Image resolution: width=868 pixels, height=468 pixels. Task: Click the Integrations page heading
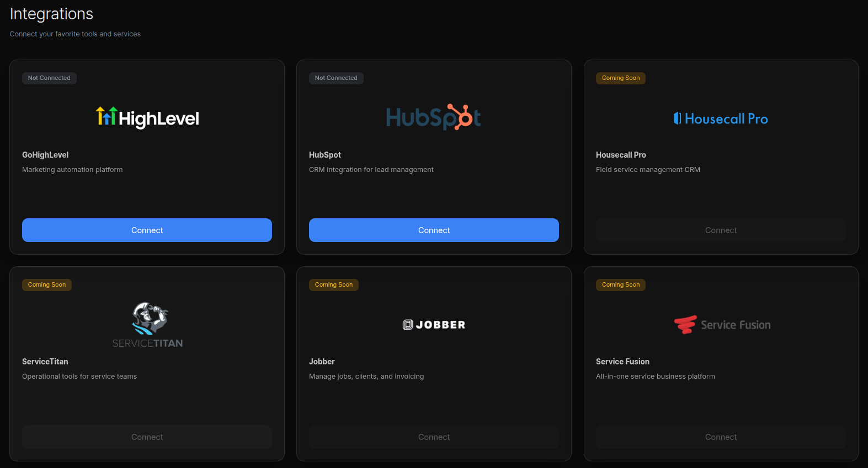click(x=51, y=14)
